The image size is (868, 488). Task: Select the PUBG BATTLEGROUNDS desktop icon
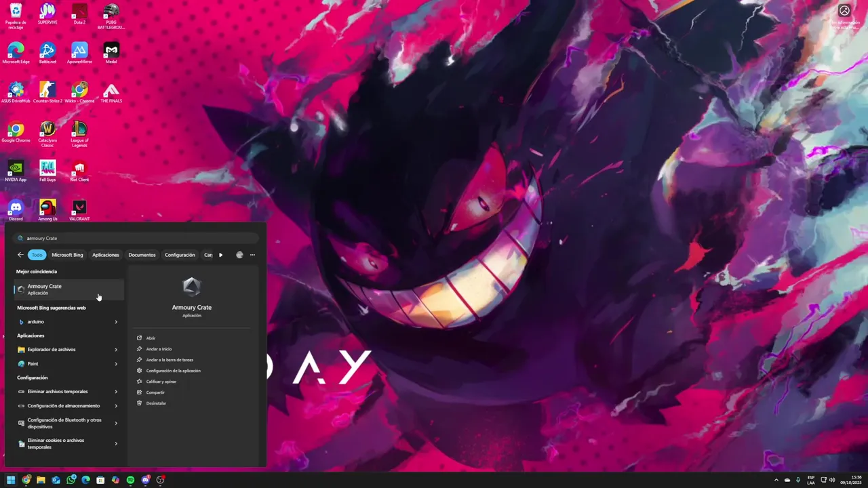(x=111, y=16)
